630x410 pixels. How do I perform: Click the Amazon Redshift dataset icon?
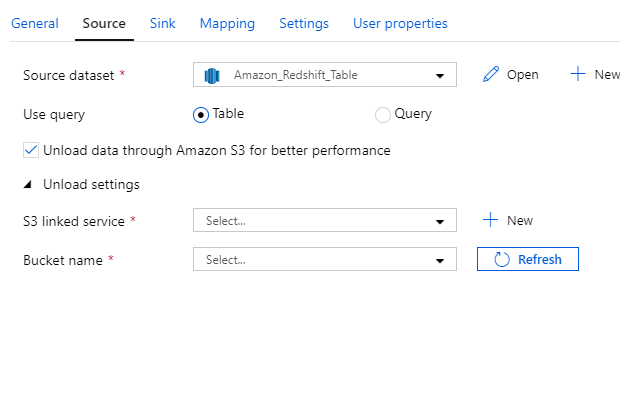[212, 75]
